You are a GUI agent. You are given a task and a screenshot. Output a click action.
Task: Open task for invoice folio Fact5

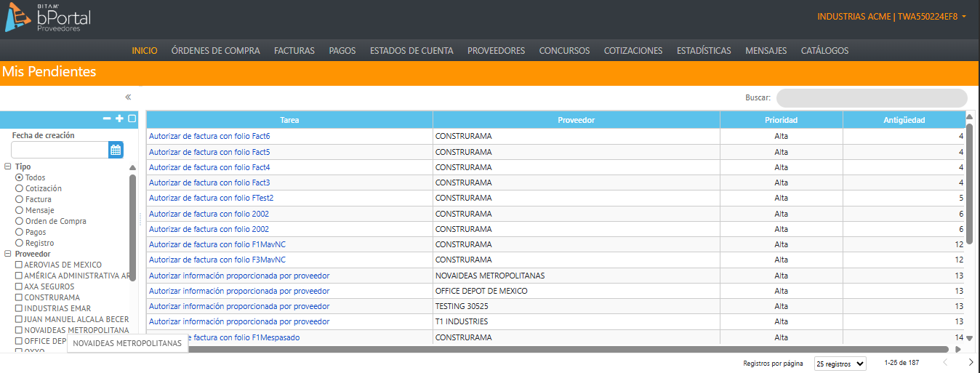point(209,152)
